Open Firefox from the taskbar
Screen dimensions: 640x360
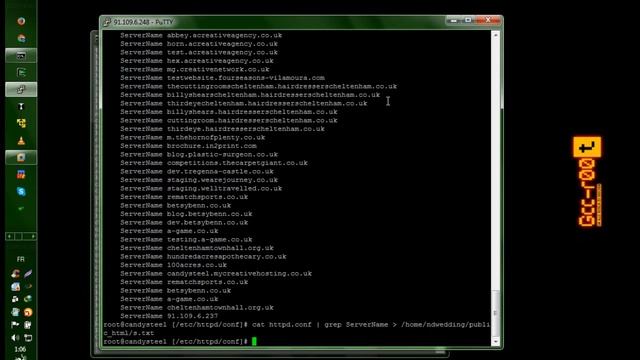pyautogui.click(x=21, y=21)
